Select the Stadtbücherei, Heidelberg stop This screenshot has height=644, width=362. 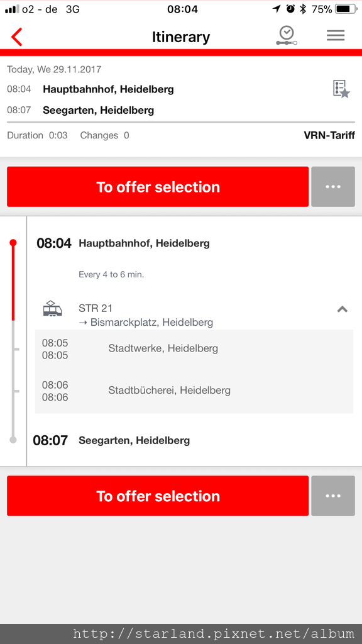click(194, 391)
